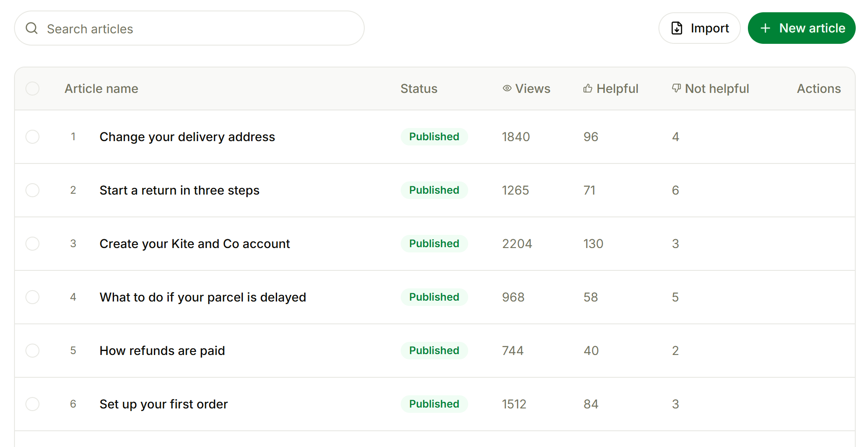Click the thumbs-down icon beside Not helpful
Screen dimensions: 868x447
coord(676,89)
